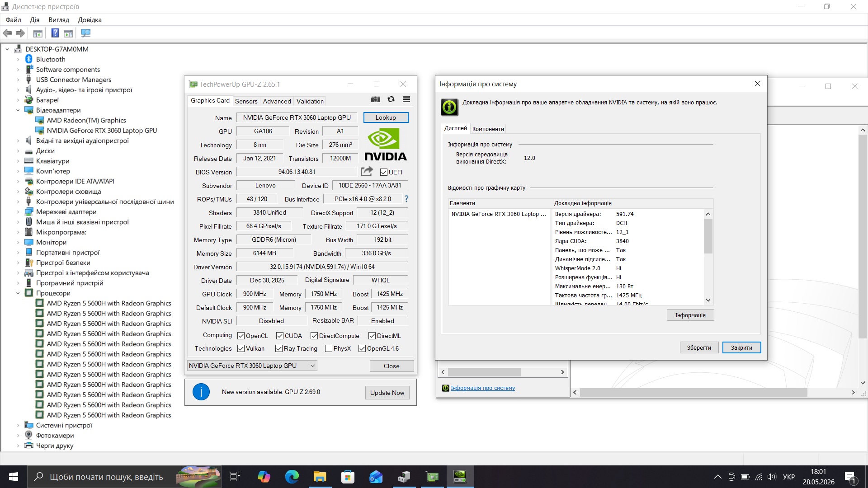This screenshot has width=868, height=488.
Task: Open the GPU-Z hamburger menu
Action: pyautogui.click(x=406, y=99)
